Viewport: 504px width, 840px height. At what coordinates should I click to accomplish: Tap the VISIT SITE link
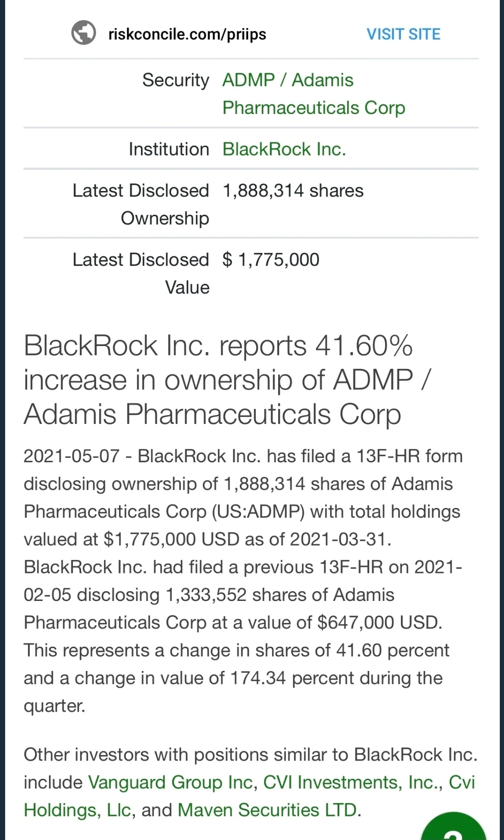click(x=403, y=34)
